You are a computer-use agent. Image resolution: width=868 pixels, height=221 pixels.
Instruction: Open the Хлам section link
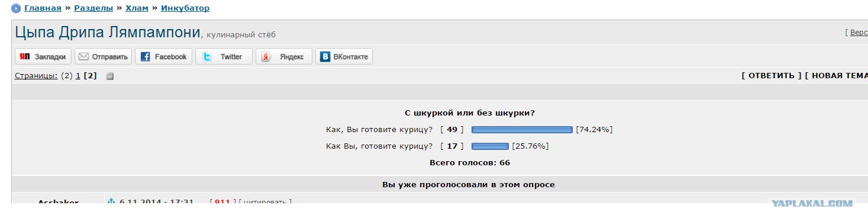point(137,8)
